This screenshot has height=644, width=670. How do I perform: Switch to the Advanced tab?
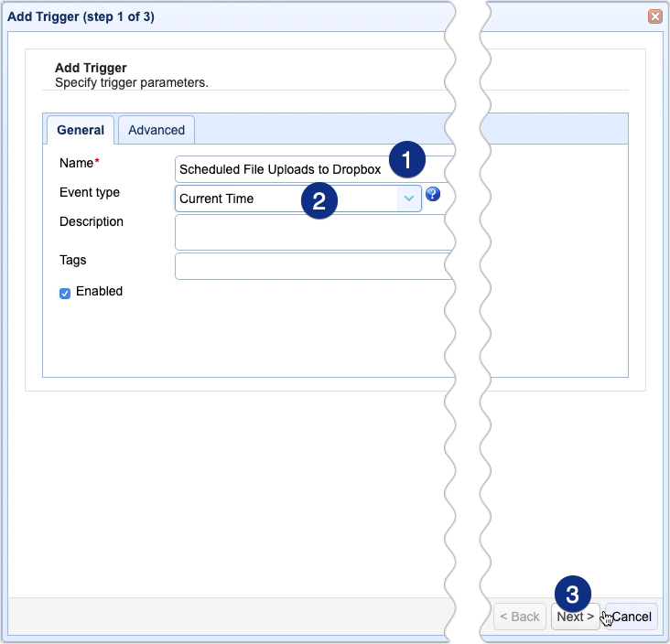click(x=157, y=130)
